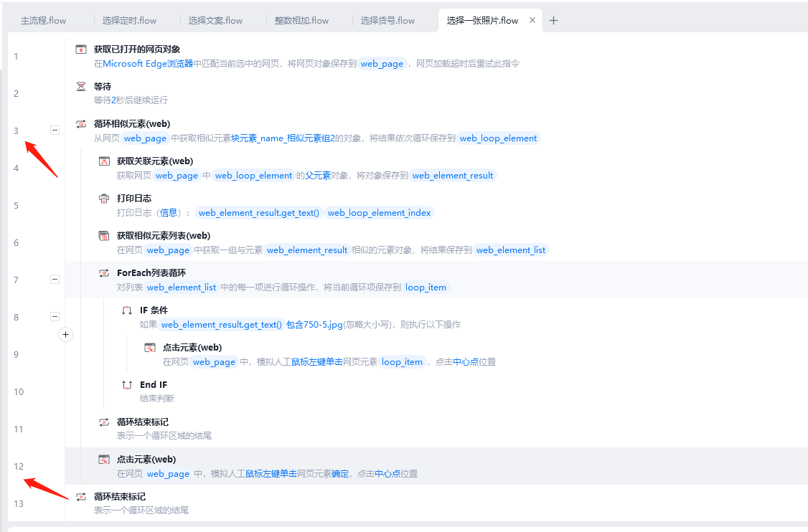
Task: Switch to the 主流程.flow tab
Action: [x=43, y=21]
